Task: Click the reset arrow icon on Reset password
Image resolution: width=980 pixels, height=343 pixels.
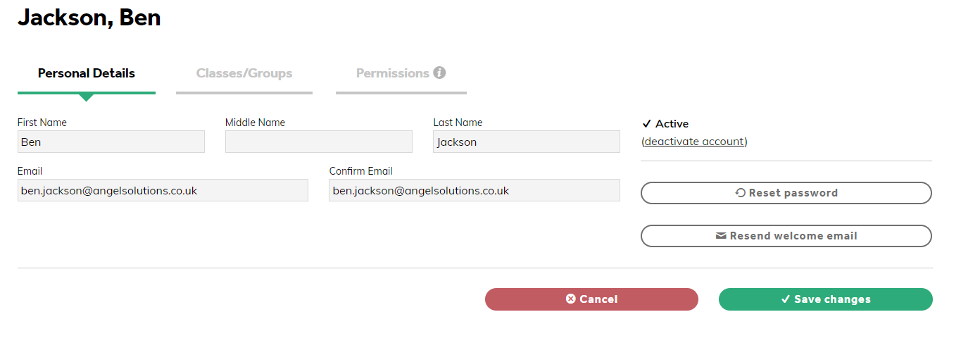Action: (741, 193)
